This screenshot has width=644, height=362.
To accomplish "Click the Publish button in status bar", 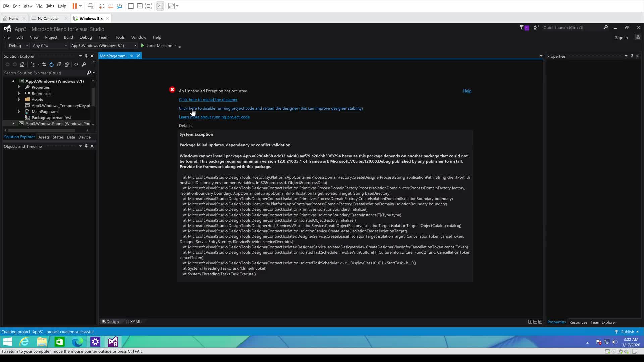I will point(627,332).
